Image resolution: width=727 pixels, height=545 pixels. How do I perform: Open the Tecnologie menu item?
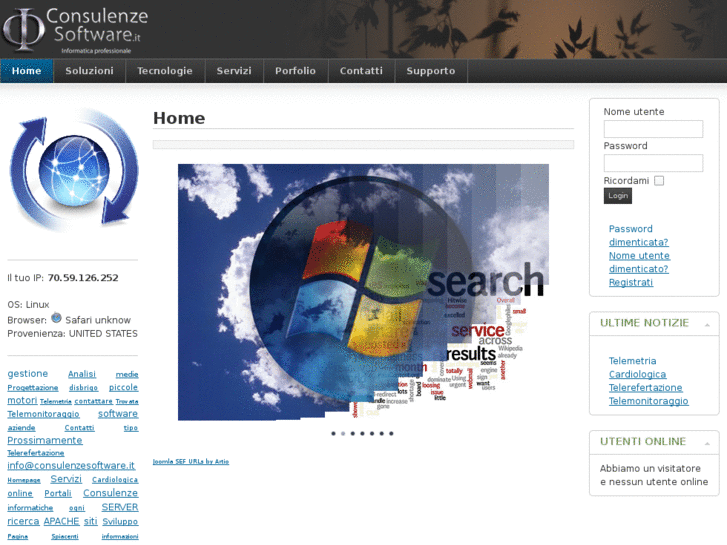tap(165, 71)
